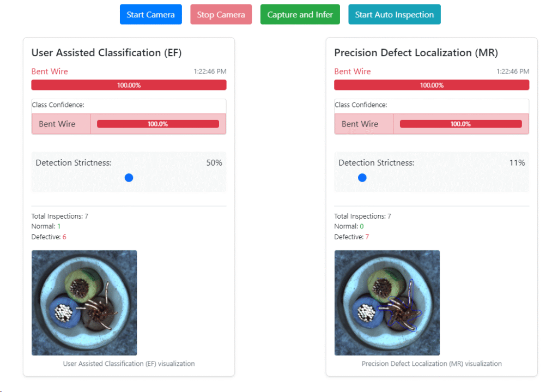Viewport: 558px width, 392px height.
Task: Open the EF visualization cable image
Action: coord(84,303)
